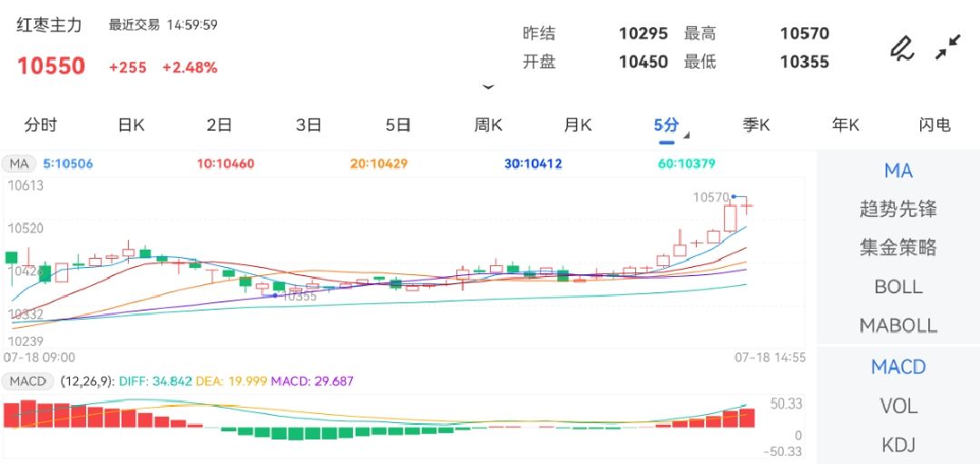Click the 最近交易 14:59:59 timestamp
This screenshot has height=464, width=980.
click(163, 25)
